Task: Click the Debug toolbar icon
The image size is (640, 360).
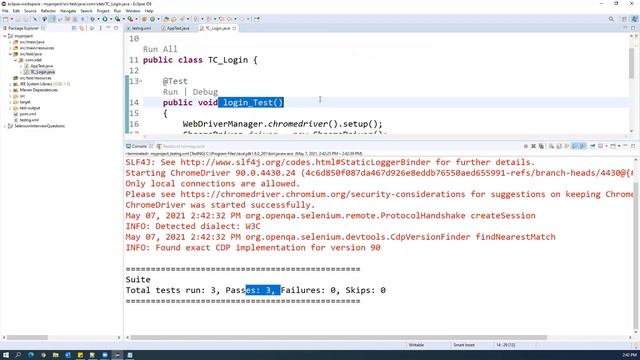Action: tap(93, 19)
